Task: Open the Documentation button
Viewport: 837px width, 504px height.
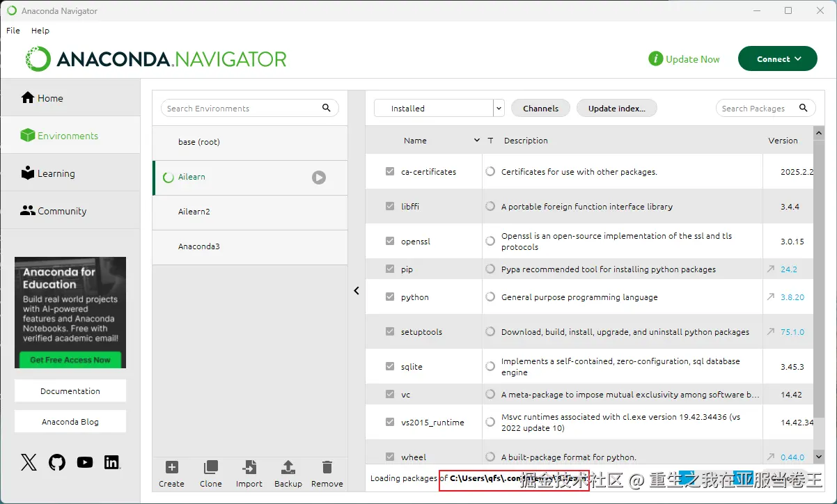Action: point(70,391)
